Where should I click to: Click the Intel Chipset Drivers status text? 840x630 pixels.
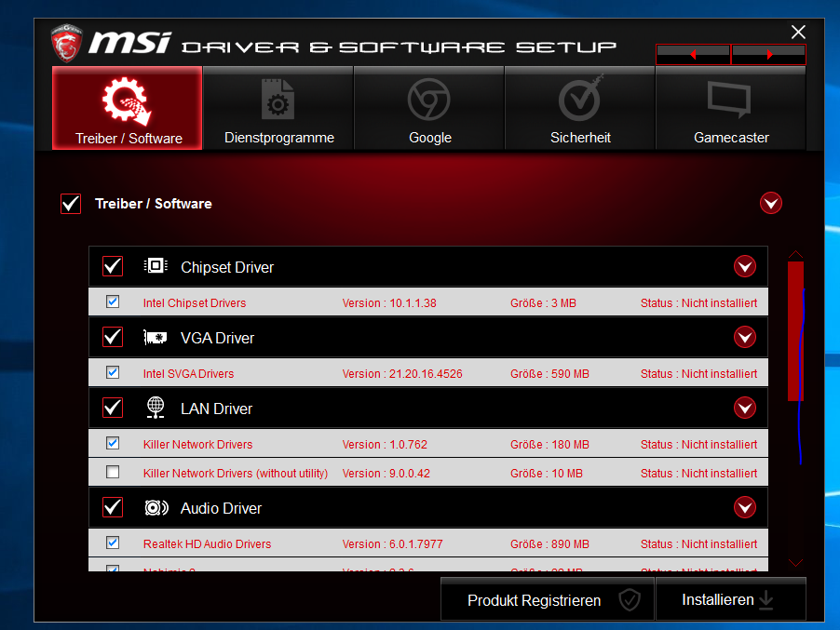tap(699, 303)
